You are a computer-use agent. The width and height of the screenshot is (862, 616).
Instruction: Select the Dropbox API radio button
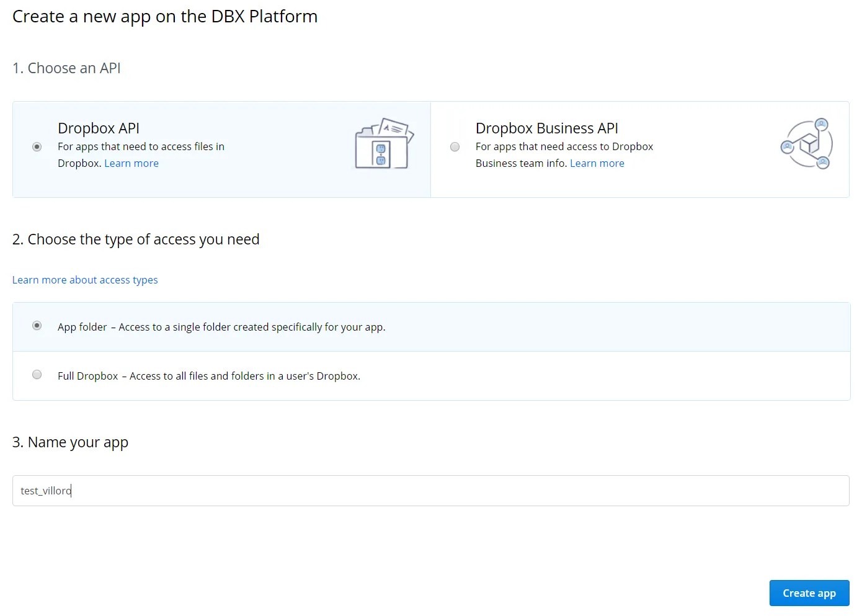(x=37, y=146)
